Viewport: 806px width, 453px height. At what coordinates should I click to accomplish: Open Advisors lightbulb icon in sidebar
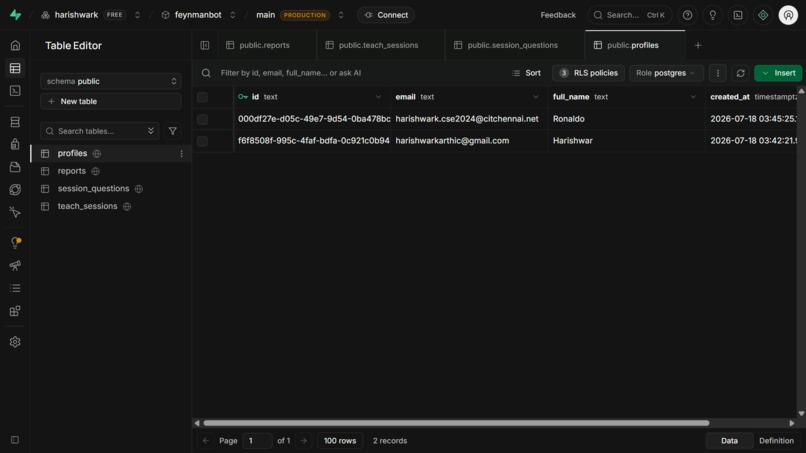[15, 243]
